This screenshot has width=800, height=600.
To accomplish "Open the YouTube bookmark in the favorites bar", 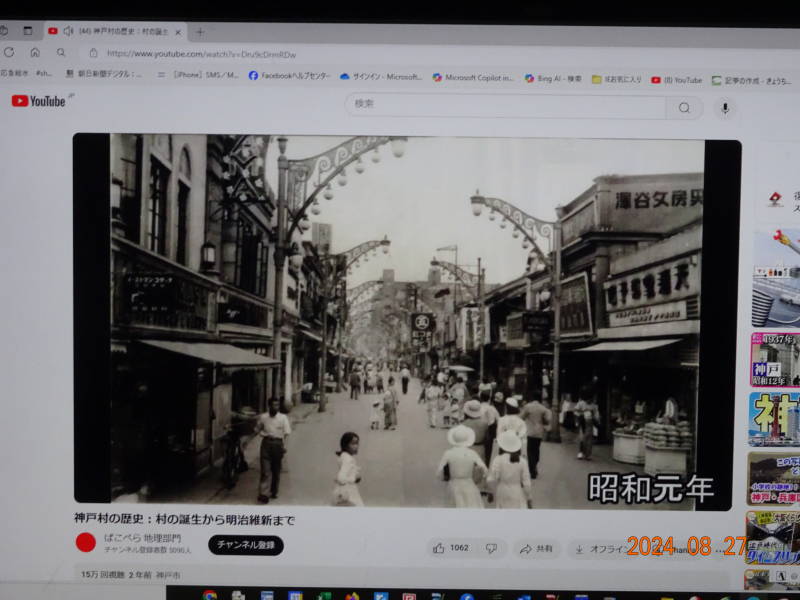I will click(x=677, y=80).
